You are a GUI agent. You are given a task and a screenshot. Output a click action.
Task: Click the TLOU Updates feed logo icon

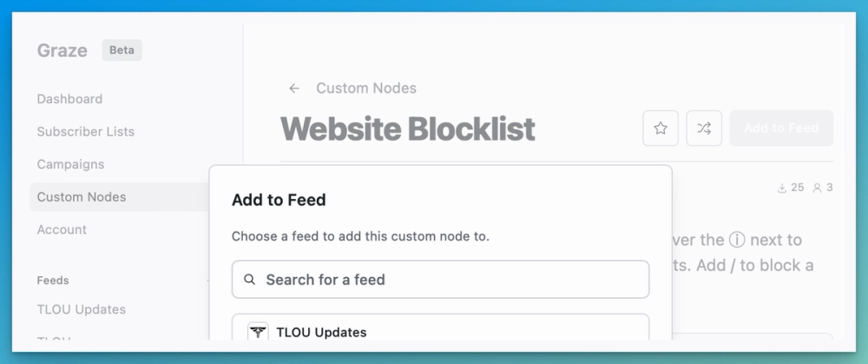tap(258, 332)
